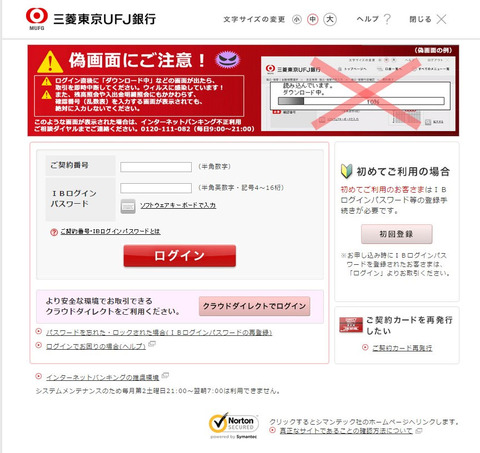This screenshot has width=480, height=453.
Task: Select medium text size 中
Action: pos(313,19)
